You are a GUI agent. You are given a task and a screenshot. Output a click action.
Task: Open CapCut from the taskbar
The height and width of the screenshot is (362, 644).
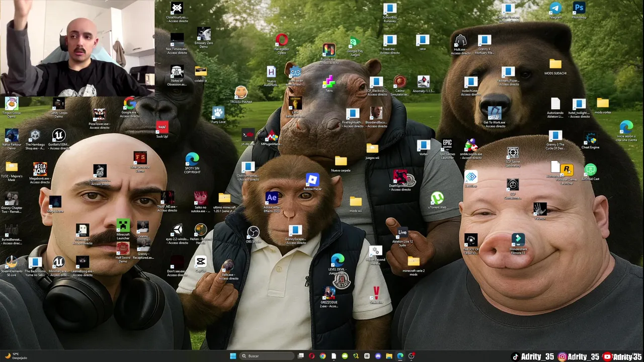tap(367, 356)
